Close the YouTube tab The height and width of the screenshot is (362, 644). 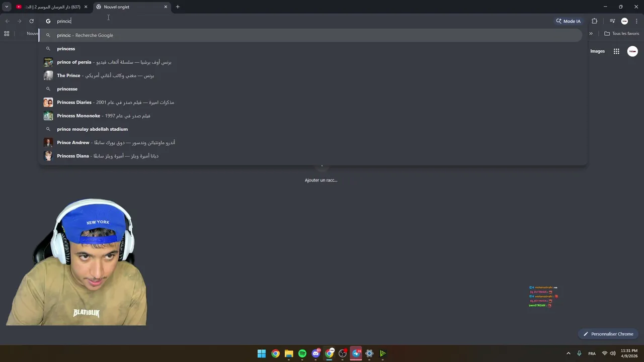86,7
